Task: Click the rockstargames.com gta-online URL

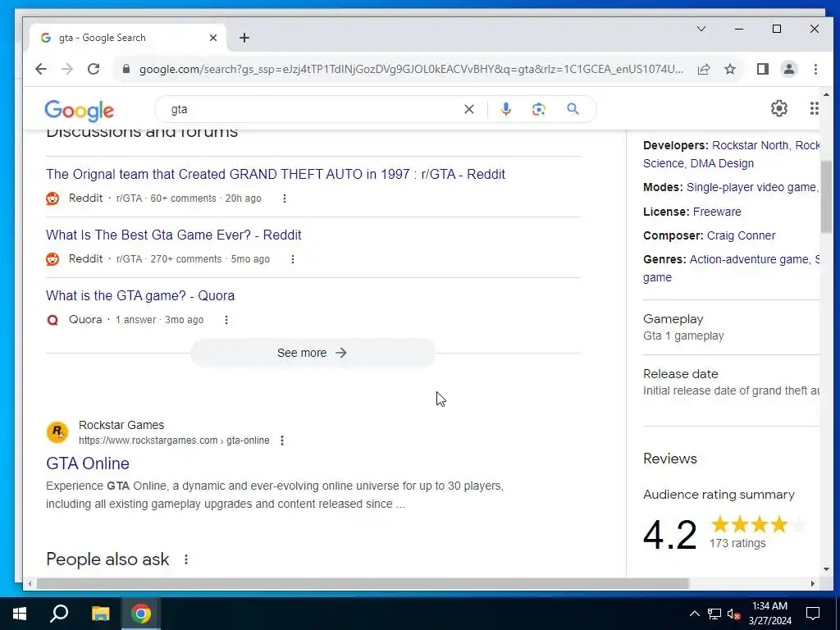Action: click(x=174, y=441)
